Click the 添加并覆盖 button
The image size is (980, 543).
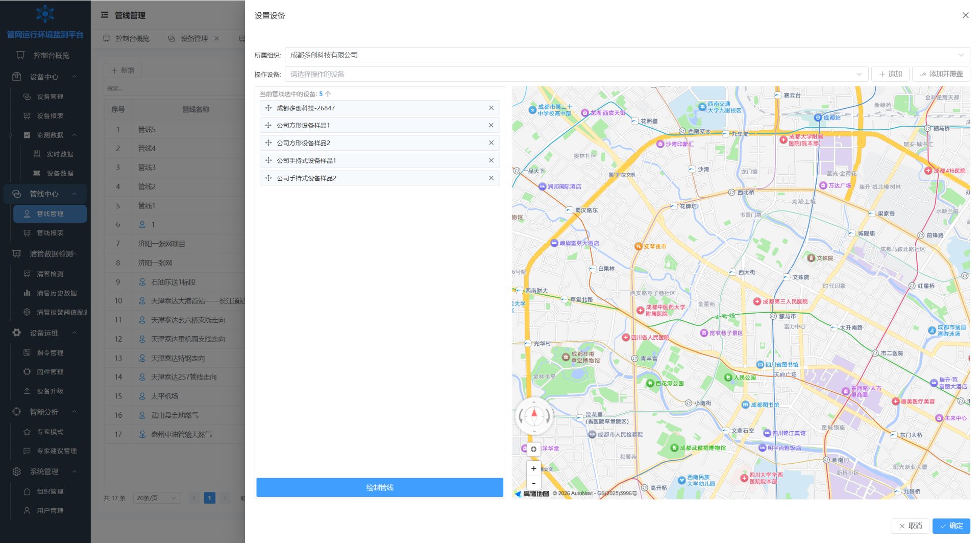tap(941, 75)
